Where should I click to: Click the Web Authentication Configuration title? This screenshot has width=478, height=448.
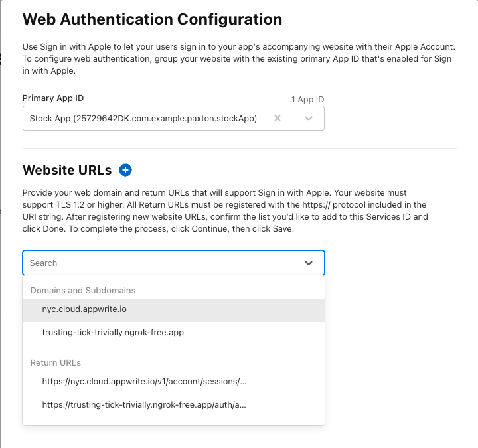click(x=153, y=19)
